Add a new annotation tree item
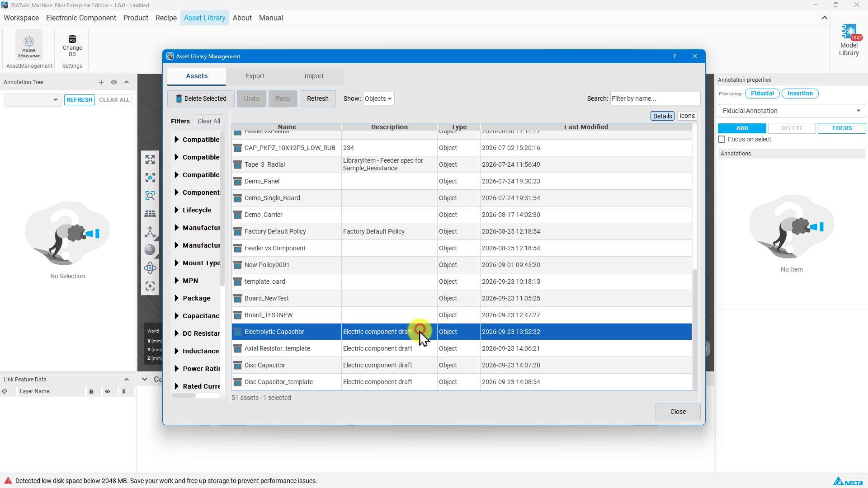The width and height of the screenshot is (868, 488). 101,82
